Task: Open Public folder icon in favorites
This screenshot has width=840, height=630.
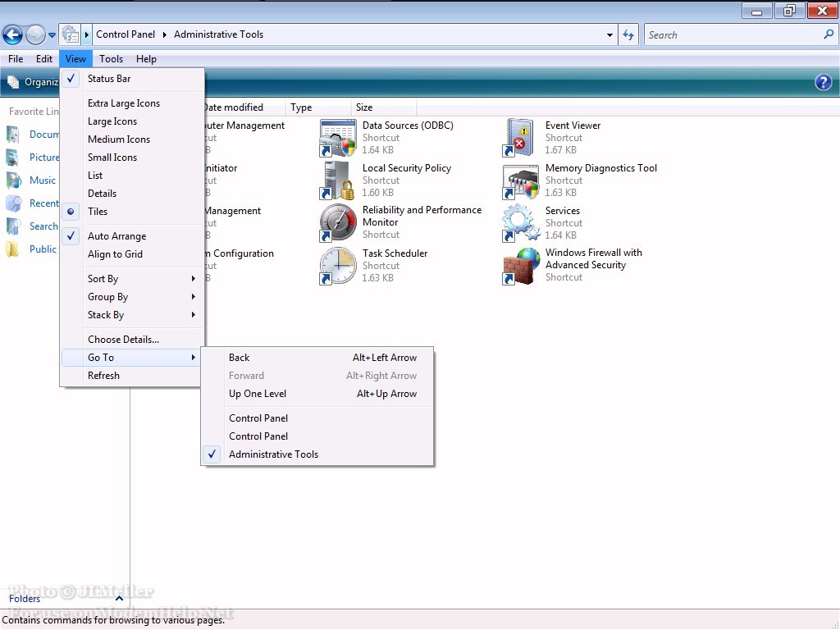Action: (x=13, y=249)
